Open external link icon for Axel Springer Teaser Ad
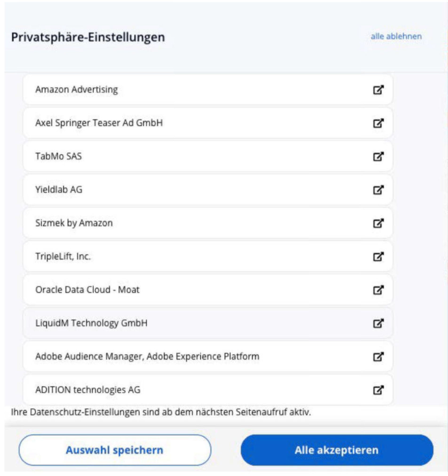 coord(378,123)
